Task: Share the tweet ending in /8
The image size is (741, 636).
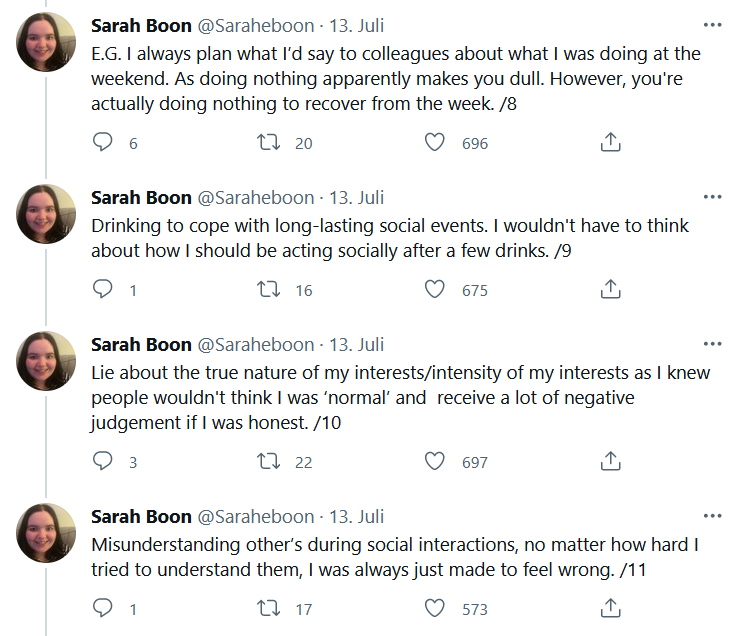Action: (x=610, y=143)
